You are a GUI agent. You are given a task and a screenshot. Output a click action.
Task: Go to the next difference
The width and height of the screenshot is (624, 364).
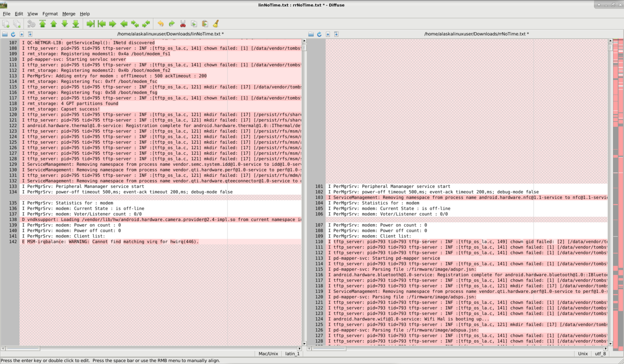tap(65, 24)
